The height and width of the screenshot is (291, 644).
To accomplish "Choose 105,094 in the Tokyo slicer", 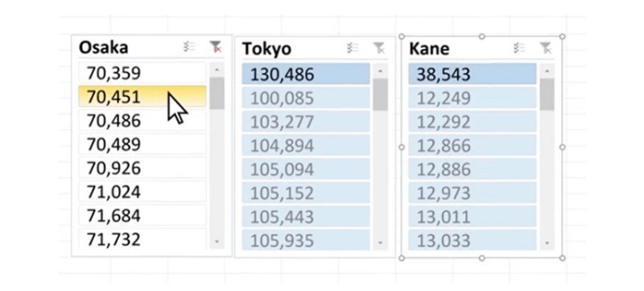I will [306, 169].
